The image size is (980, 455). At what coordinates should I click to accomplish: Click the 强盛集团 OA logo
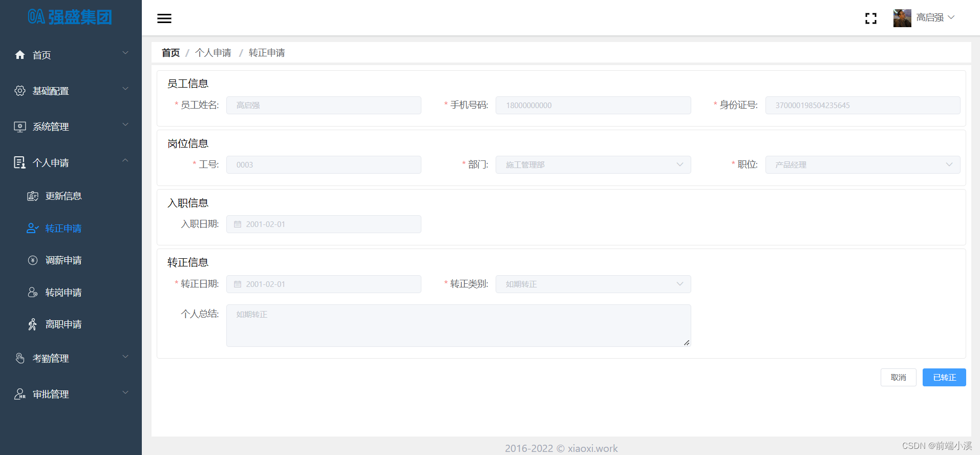[70, 17]
